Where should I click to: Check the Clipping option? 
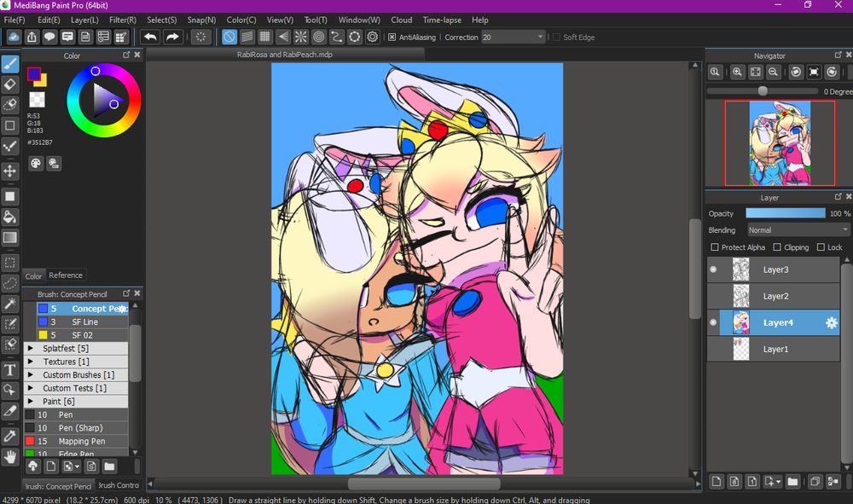(777, 247)
